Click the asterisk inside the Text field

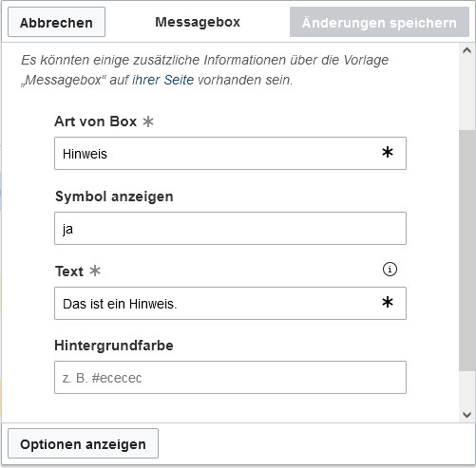coord(388,303)
